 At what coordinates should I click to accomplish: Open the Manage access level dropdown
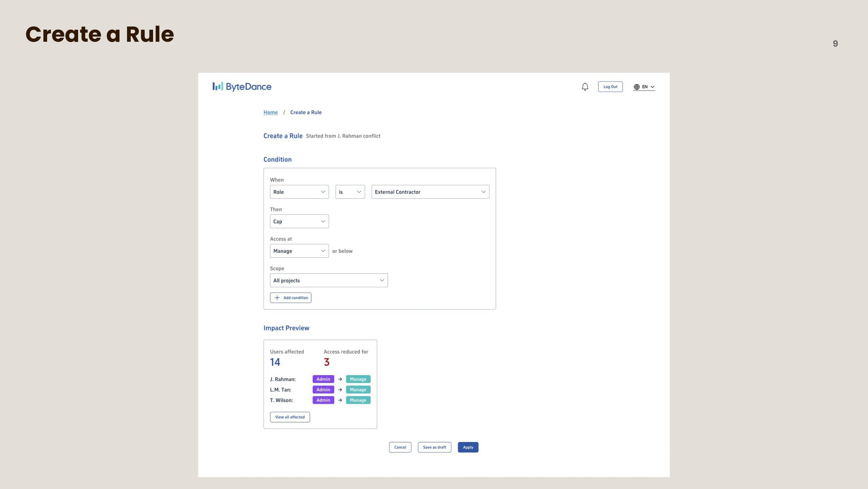click(x=299, y=251)
